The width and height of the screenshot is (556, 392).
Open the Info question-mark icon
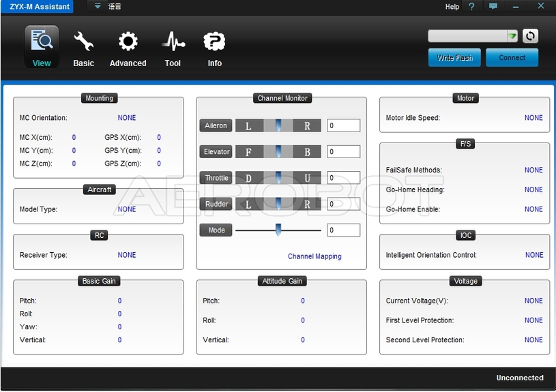pyautogui.click(x=214, y=42)
